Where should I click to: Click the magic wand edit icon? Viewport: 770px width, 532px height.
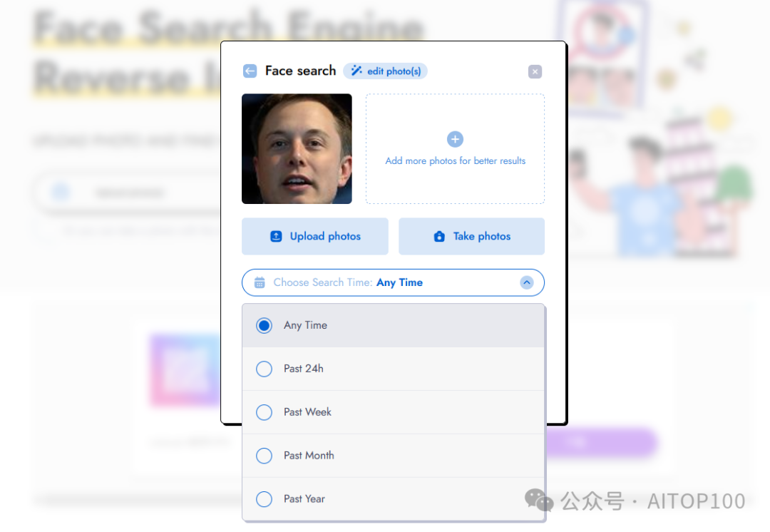[356, 71]
